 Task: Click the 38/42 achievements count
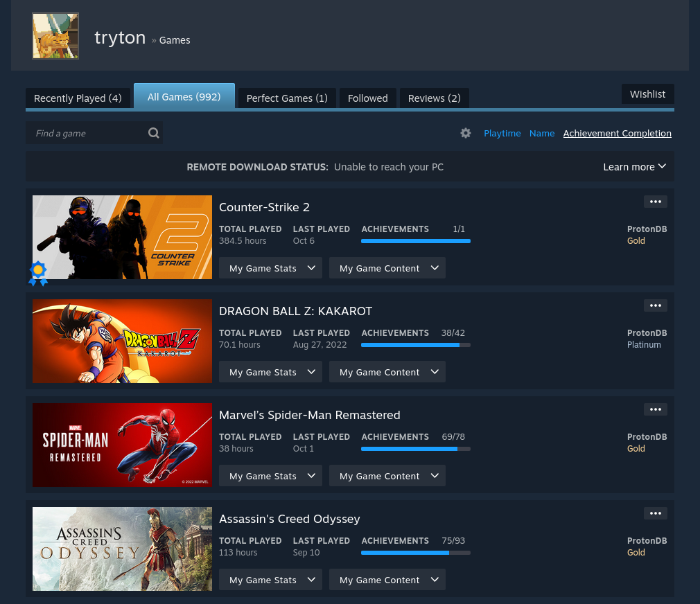coord(453,333)
